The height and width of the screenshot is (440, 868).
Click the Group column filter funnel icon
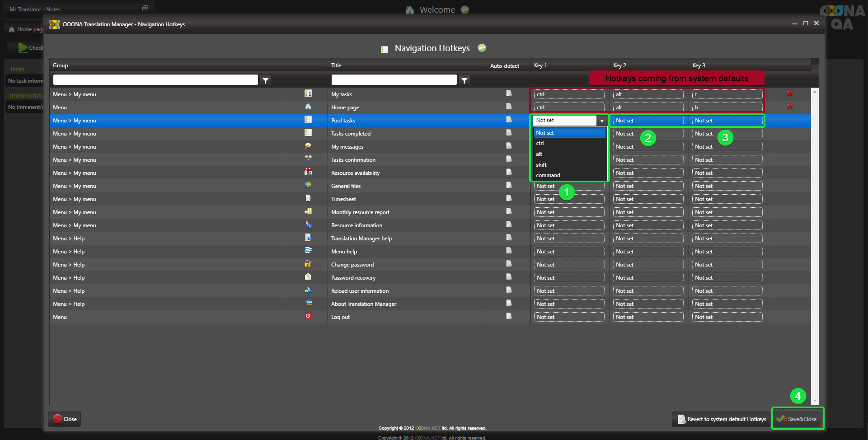pos(266,80)
